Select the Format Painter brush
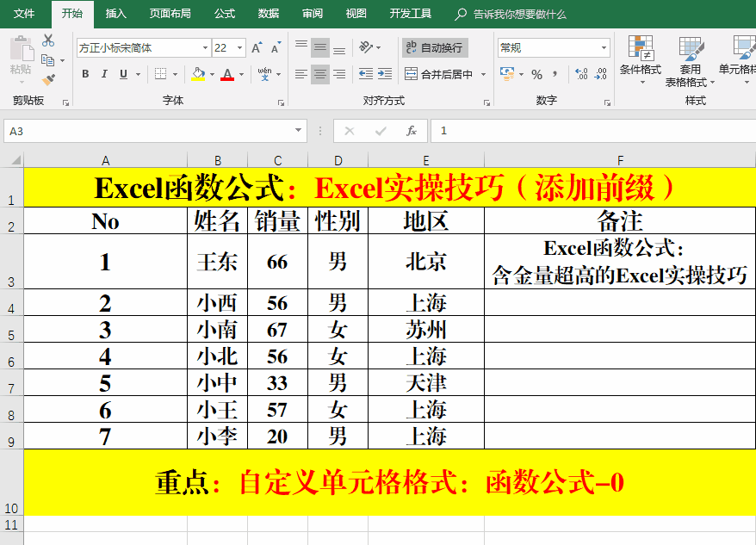 [48, 80]
